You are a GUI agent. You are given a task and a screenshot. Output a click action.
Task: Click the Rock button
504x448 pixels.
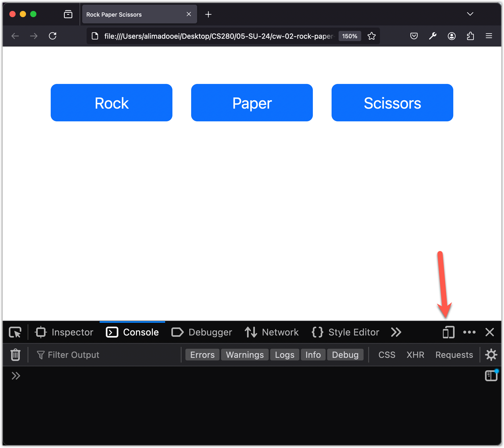[112, 103]
